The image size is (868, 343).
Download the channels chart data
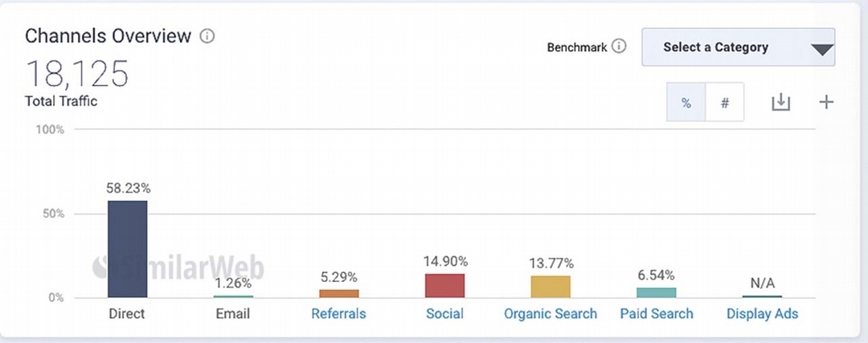pos(780,102)
